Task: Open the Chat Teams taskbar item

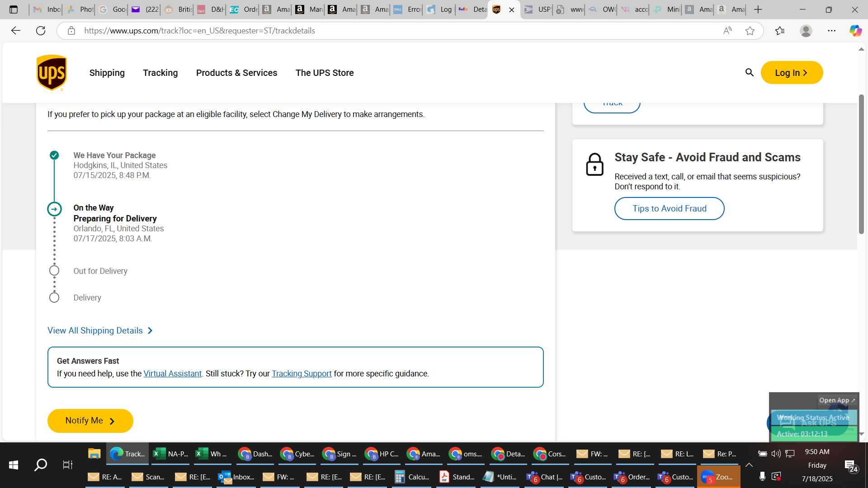Action: point(545,477)
